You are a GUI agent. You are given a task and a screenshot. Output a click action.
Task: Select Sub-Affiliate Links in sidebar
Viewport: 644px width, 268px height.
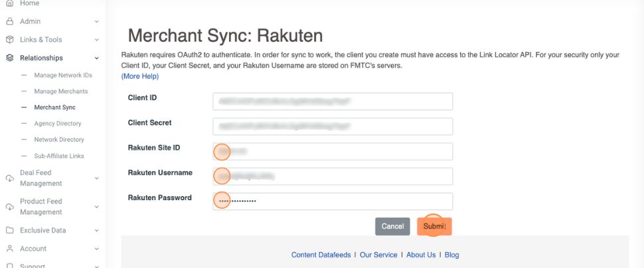(58, 156)
